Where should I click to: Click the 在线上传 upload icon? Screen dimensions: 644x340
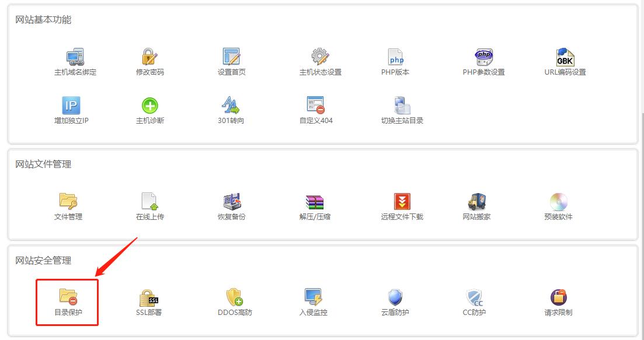click(x=150, y=202)
